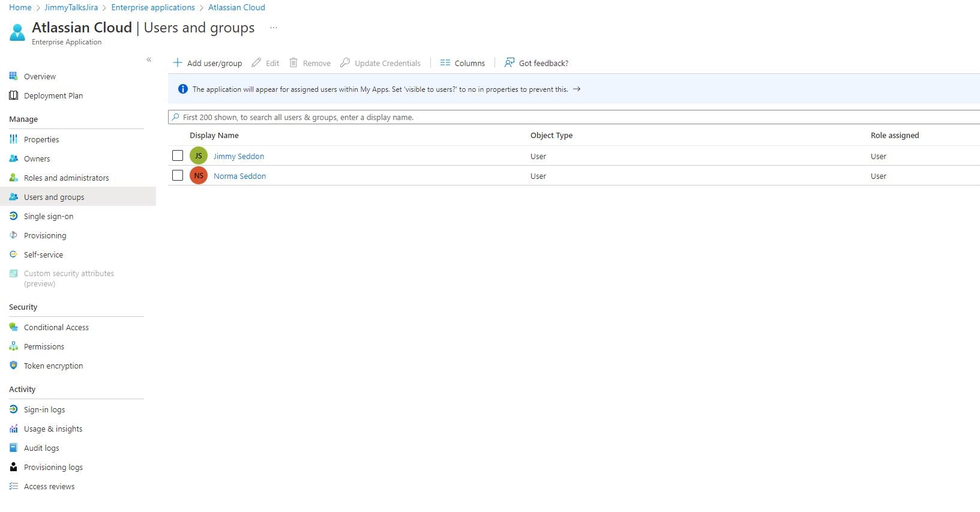Image resolution: width=980 pixels, height=512 pixels.
Task: Tick the checkbox for Norma Seddon
Action: click(x=178, y=175)
